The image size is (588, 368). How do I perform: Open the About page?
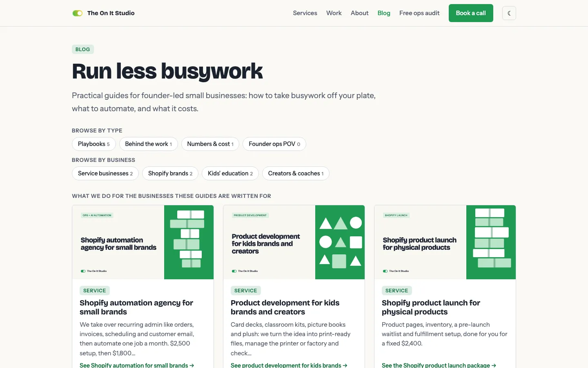coord(360,13)
